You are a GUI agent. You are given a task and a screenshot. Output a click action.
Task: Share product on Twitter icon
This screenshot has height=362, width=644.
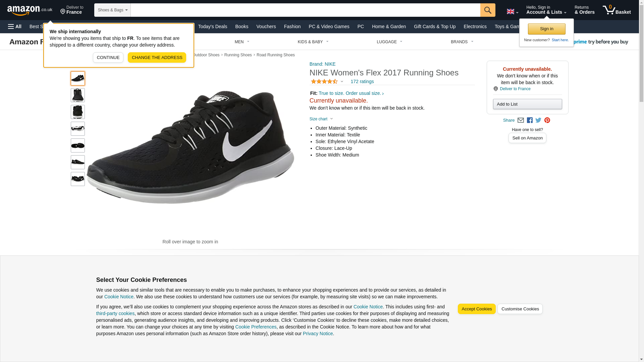pos(538,120)
